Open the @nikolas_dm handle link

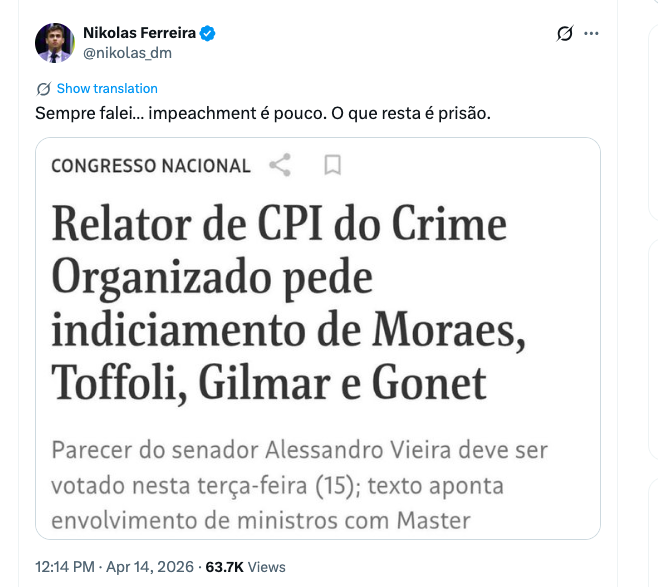point(127,53)
